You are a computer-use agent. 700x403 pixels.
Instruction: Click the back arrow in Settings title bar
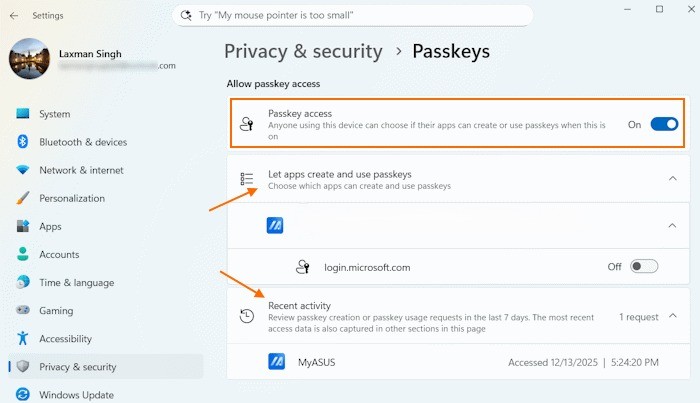(13, 15)
